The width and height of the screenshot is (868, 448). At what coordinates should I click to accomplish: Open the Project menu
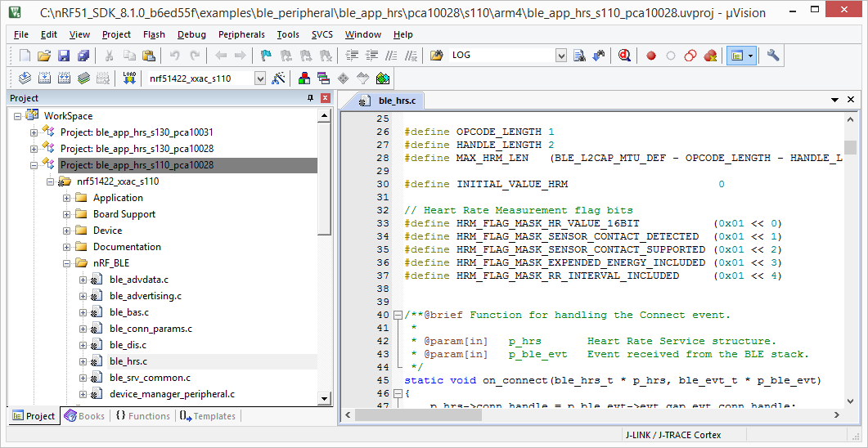click(117, 34)
